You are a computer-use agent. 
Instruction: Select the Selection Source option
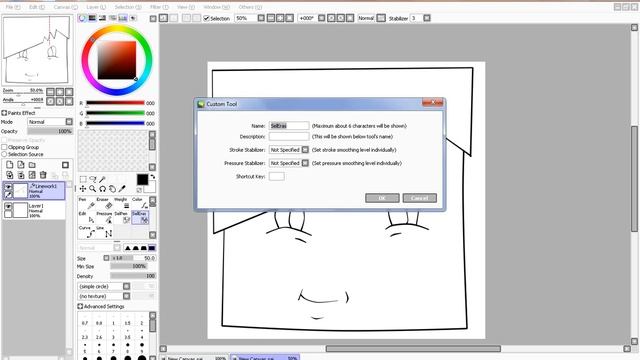click(x=4, y=154)
